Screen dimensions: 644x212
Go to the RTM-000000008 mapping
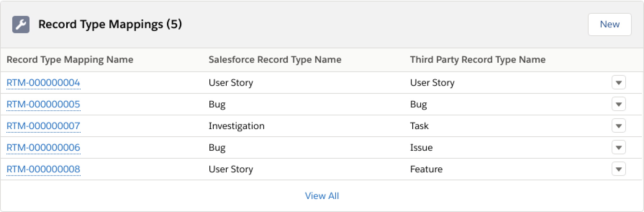(x=43, y=169)
